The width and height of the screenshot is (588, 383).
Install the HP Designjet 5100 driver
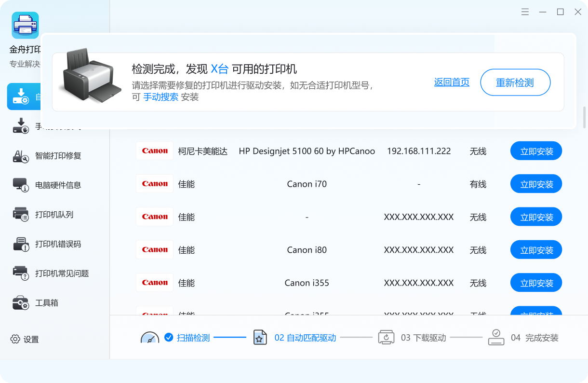click(x=536, y=150)
